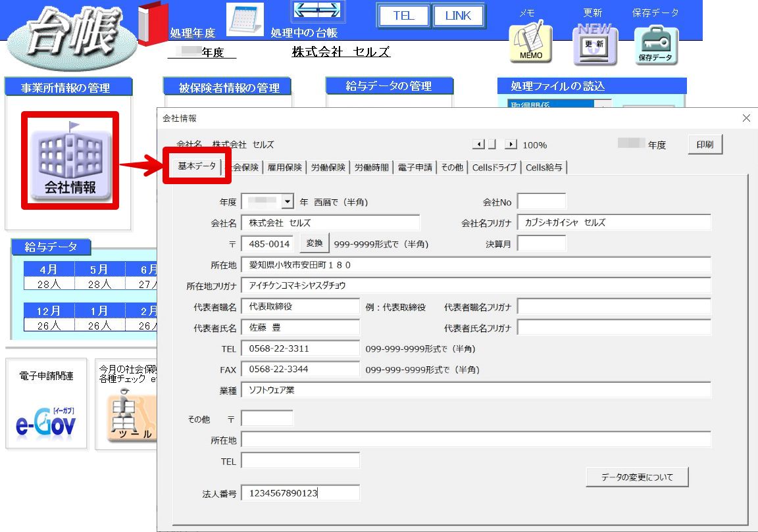758x532 pixels.
Task: Click the 変換 postal code button
Action: 315,243
